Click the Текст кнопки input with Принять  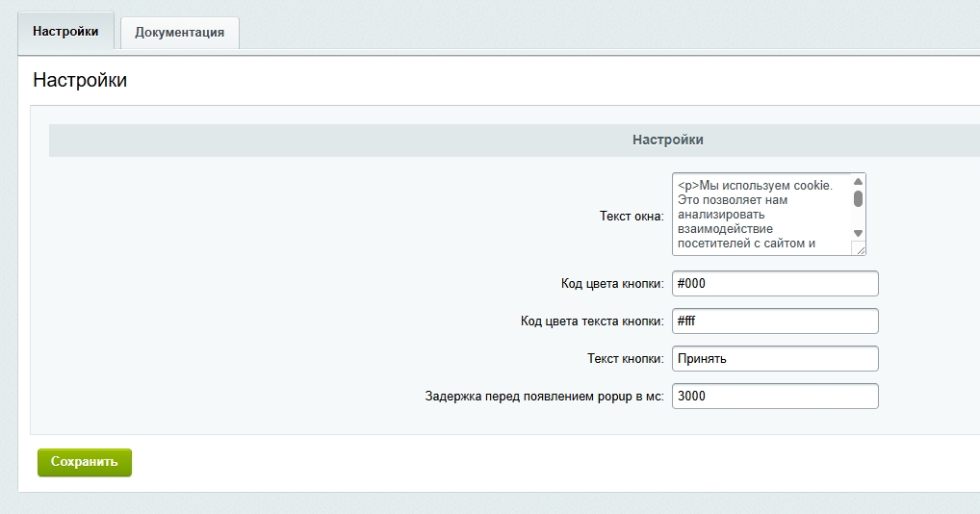775,359
